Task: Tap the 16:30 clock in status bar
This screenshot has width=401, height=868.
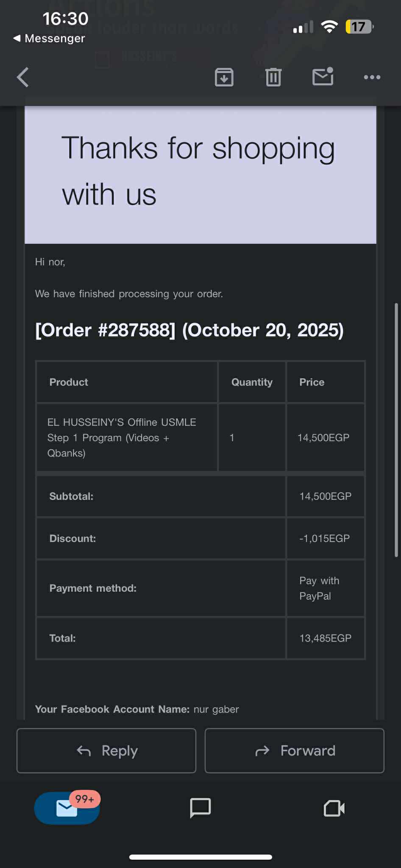Action: (x=65, y=19)
